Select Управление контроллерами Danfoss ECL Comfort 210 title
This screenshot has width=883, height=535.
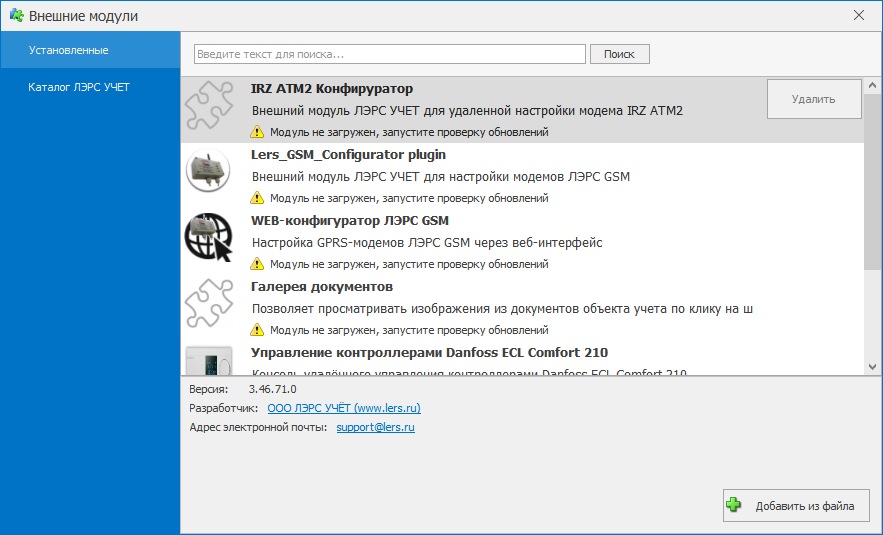point(429,353)
